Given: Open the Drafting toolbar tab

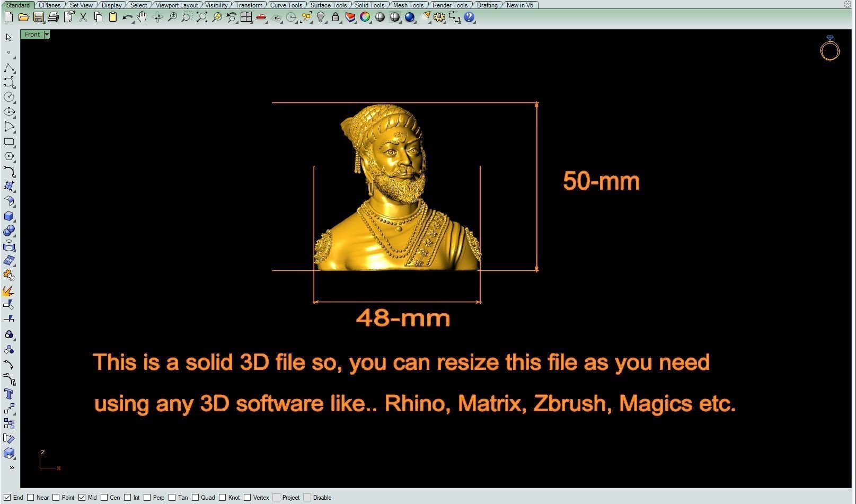Looking at the screenshot, I should [487, 5].
